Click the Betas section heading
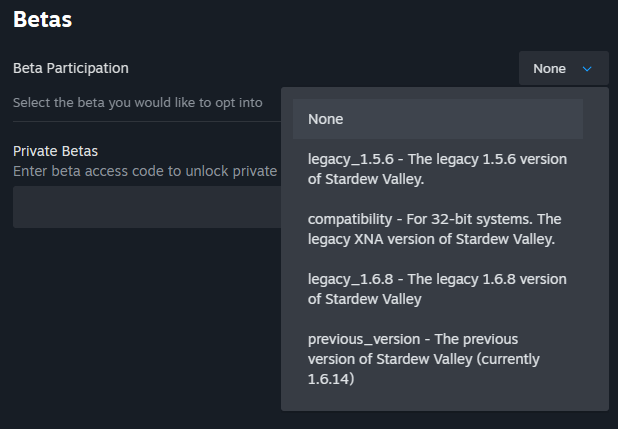618x429 pixels. (43, 19)
